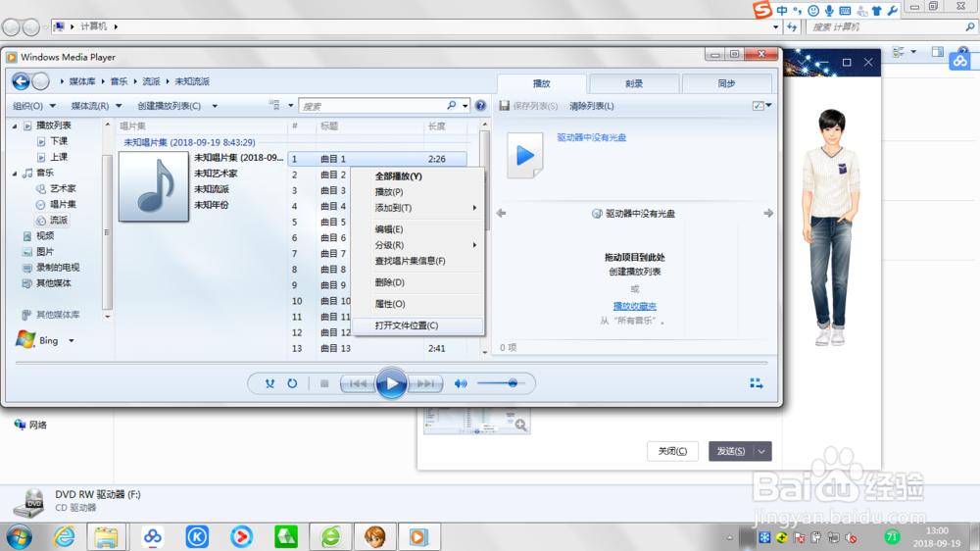This screenshot has height=551, width=980.
Task: Click the large play-file thumbnail icon
Action: coord(524,155)
